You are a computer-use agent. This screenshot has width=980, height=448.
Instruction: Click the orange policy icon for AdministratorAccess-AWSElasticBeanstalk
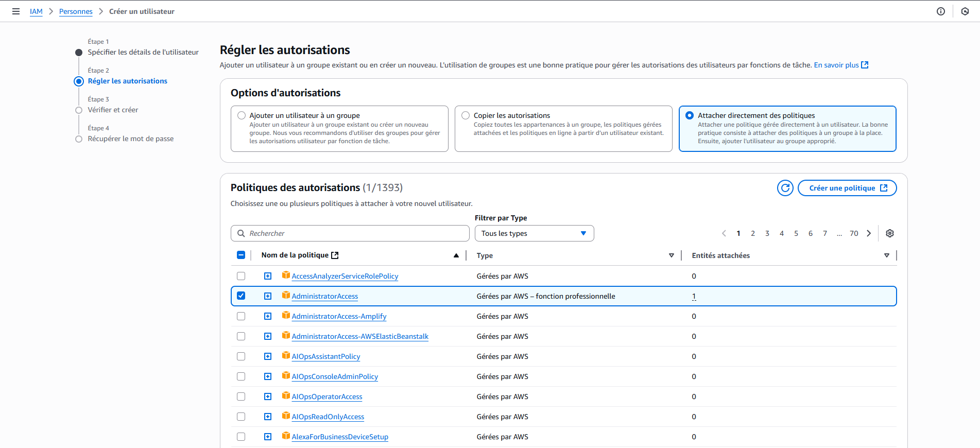286,335
